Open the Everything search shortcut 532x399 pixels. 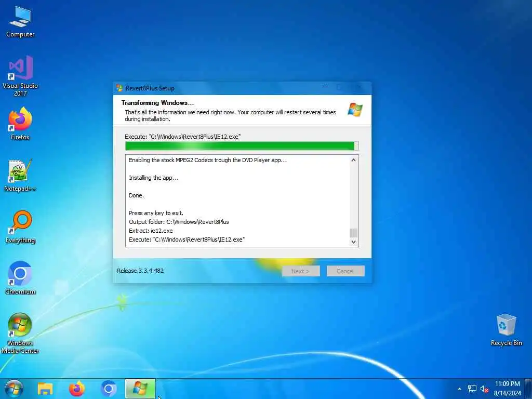[x=20, y=227]
